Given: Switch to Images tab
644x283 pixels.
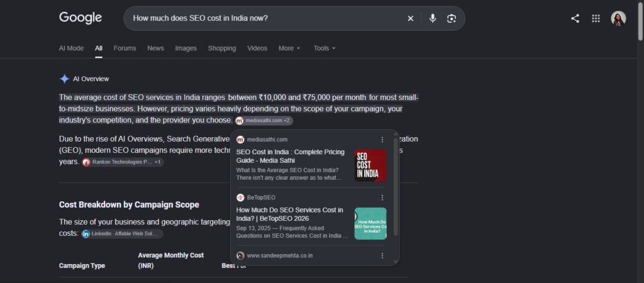Looking at the screenshot, I should tap(186, 48).
